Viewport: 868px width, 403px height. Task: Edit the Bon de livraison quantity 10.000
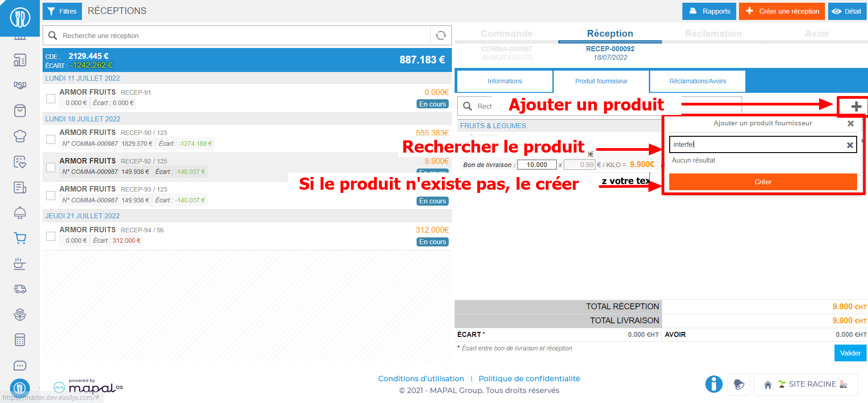(x=537, y=165)
